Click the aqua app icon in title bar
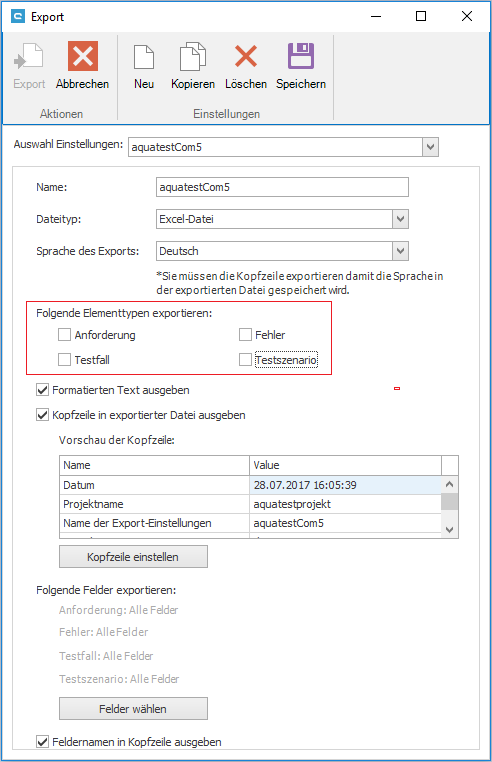The width and height of the screenshot is (492, 762). [x=18, y=17]
